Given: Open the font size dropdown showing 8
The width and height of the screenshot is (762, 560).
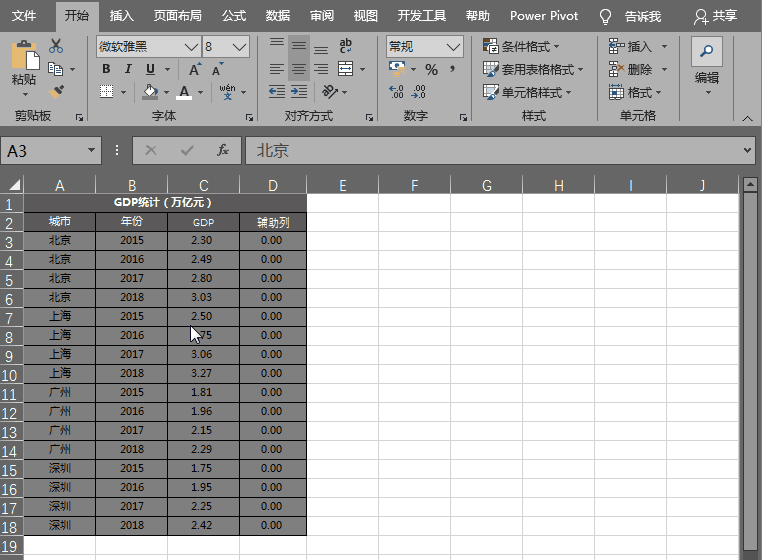Looking at the screenshot, I should [x=239, y=47].
